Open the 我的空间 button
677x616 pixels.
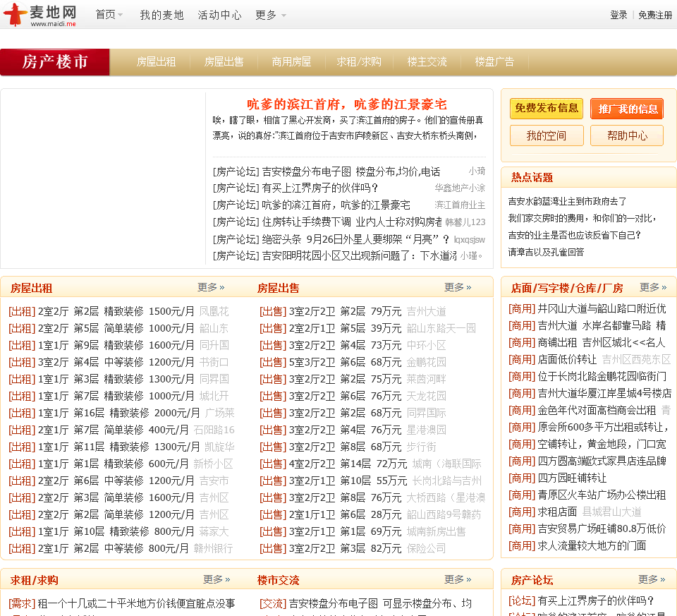[547, 135]
